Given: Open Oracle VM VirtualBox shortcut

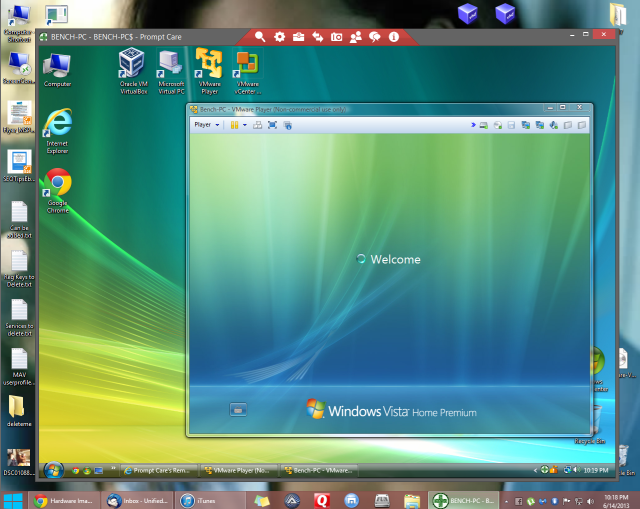Looking at the screenshot, I should pos(133,71).
